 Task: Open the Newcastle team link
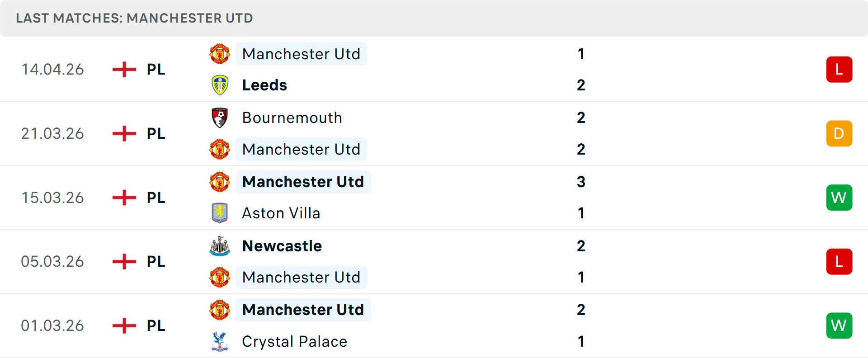282,246
